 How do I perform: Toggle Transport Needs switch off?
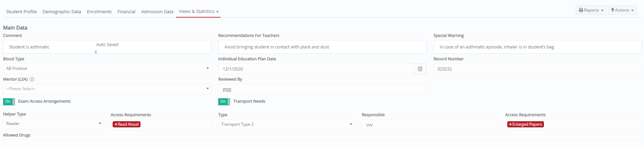(224, 102)
